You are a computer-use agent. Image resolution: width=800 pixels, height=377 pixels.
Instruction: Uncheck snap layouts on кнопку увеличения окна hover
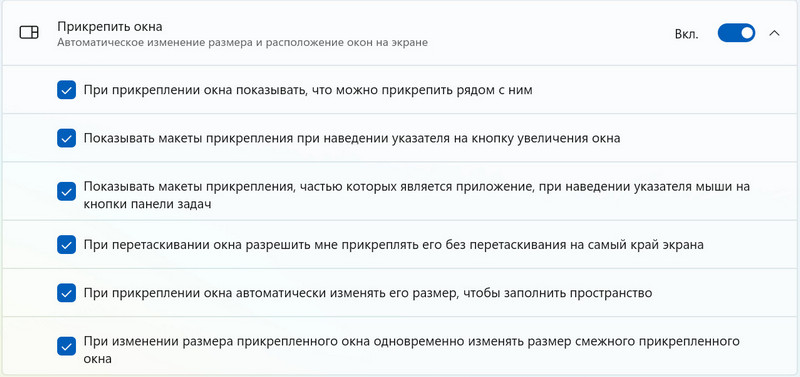[x=66, y=138]
